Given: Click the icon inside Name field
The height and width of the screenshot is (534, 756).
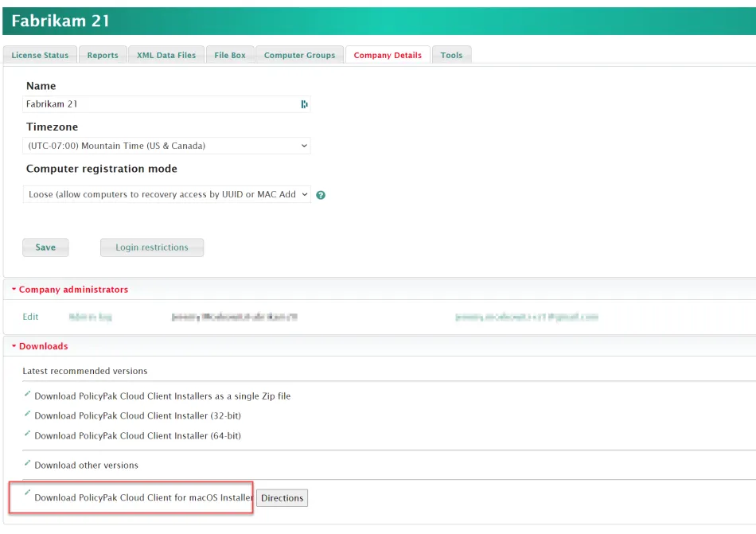Looking at the screenshot, I should pos(304,104).
